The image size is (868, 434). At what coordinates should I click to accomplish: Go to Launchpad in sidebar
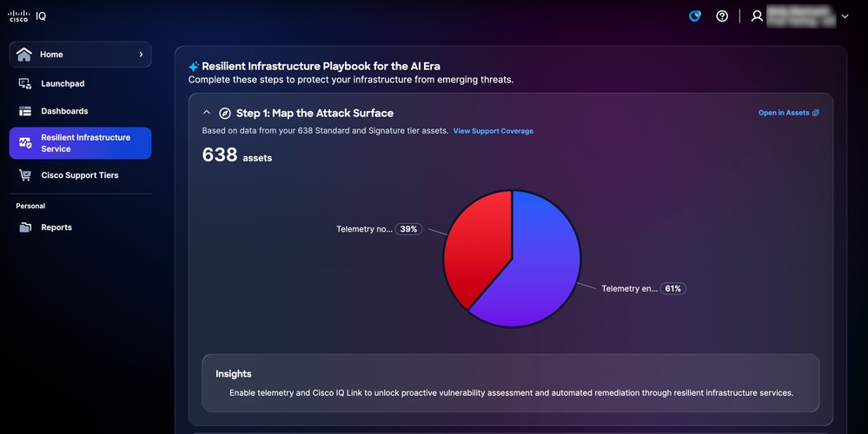63,83
